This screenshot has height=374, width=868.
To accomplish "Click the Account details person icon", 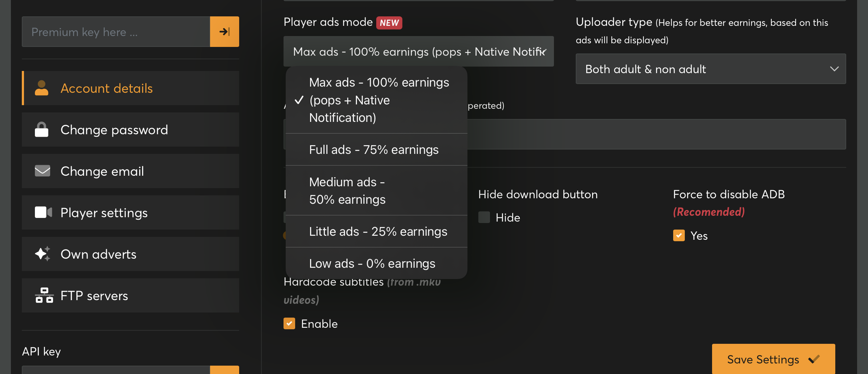I will [41, 88].
